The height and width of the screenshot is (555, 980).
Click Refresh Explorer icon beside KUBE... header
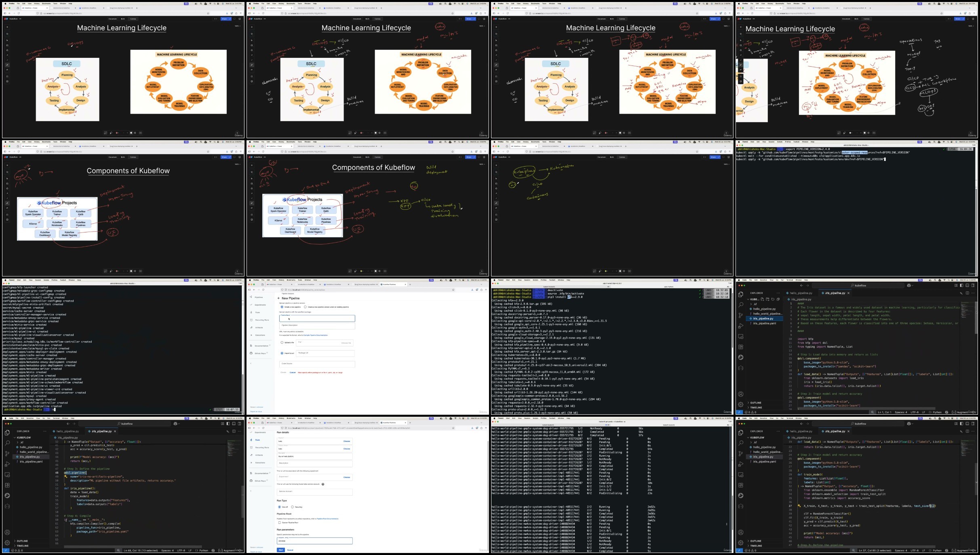pyautogui.click(x=773, y=299)
